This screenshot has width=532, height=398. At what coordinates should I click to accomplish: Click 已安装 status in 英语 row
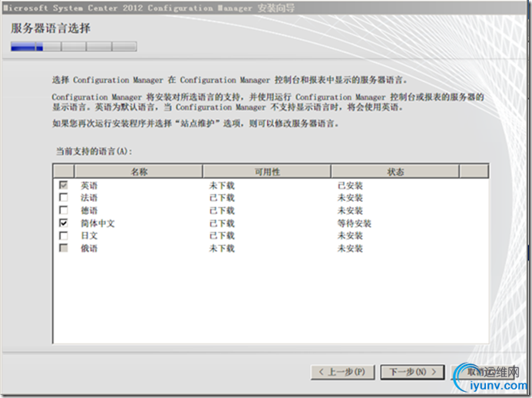click(x=350, y=186)
